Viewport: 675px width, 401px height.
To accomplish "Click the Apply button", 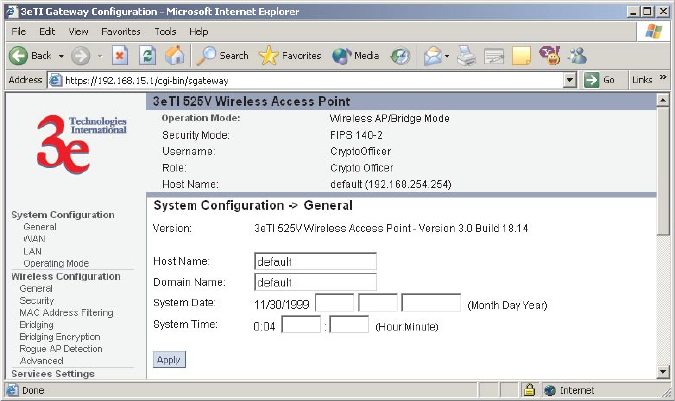I will 169,360.
